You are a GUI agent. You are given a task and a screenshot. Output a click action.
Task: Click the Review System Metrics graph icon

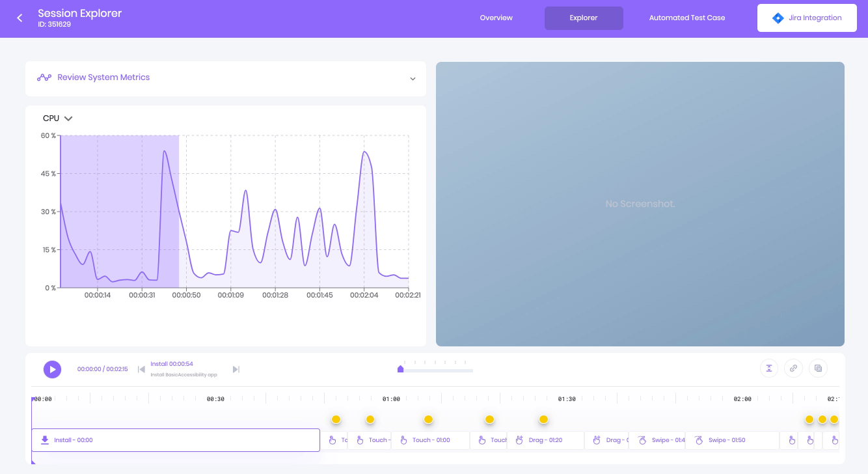point(44,77)
